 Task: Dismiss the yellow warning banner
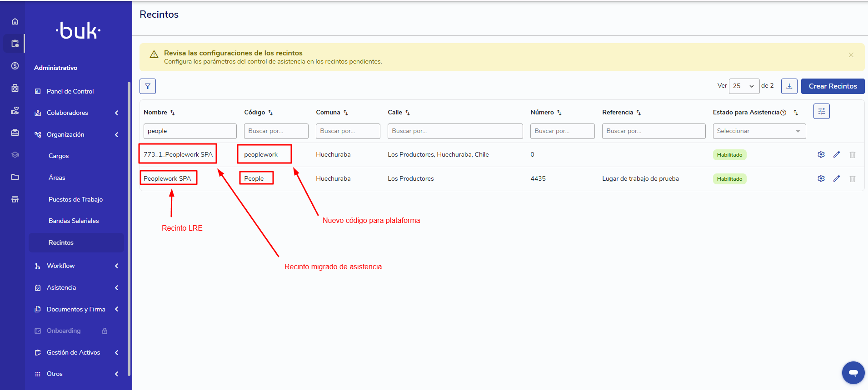851,55
